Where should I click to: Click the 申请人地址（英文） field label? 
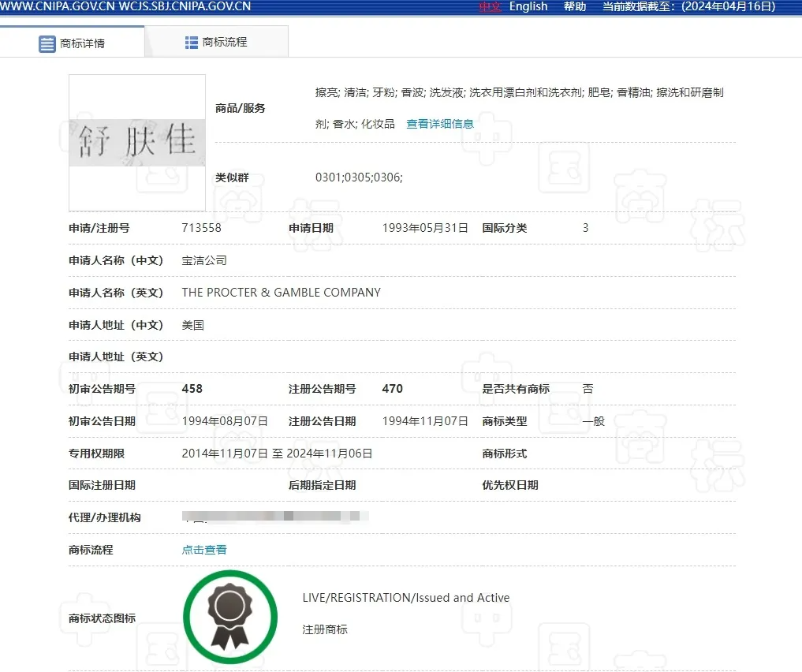[x=116, y=357]
